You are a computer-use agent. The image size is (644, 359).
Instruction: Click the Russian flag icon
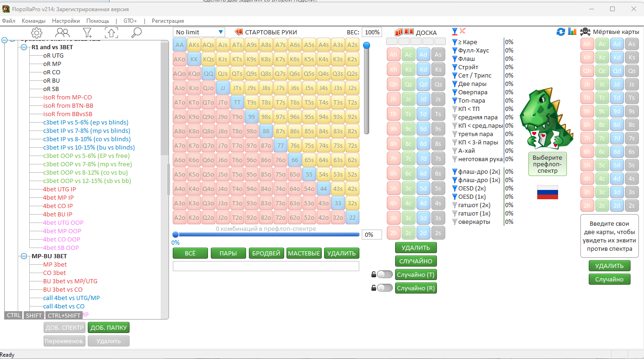tap(547, 192)
